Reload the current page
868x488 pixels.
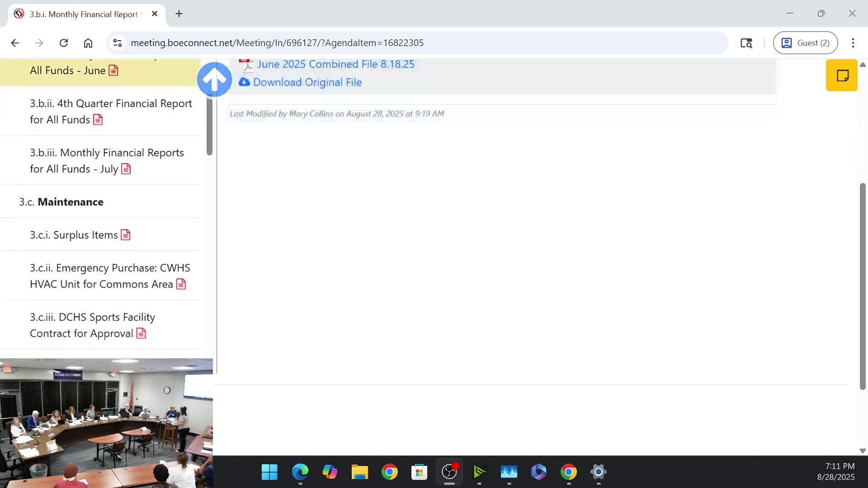point(64,43)
